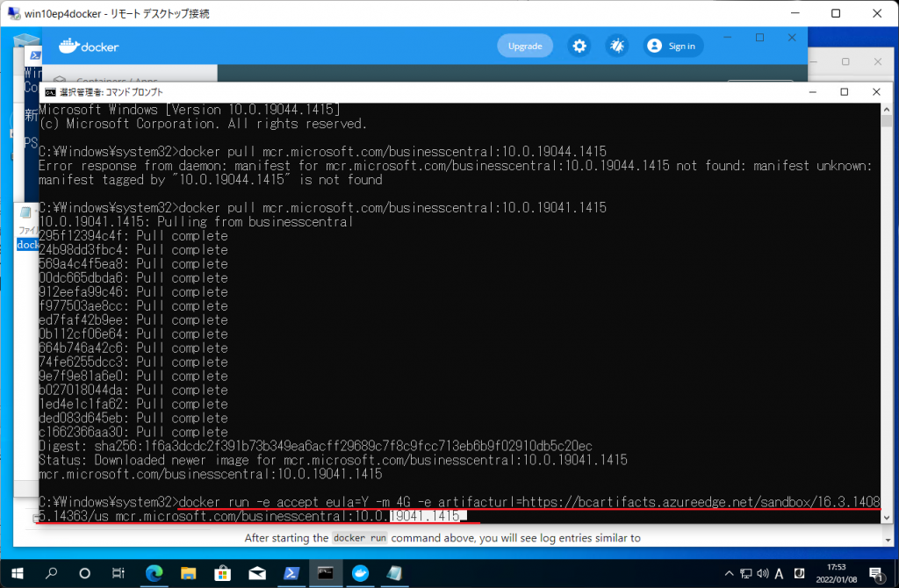The height and width of the screenshot is (588, 899).
Task: Switch to Notepad taskbar icon
Action: [x=394, y=573]
